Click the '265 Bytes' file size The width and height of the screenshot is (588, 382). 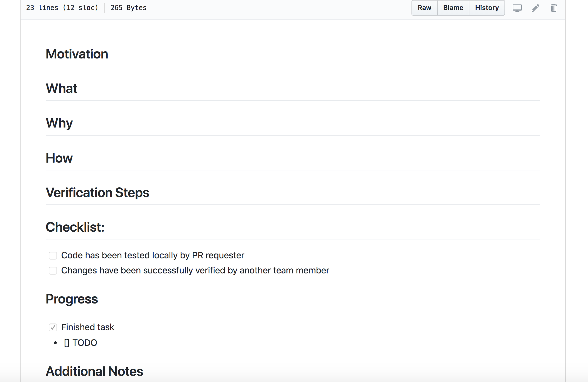(128, 8)
